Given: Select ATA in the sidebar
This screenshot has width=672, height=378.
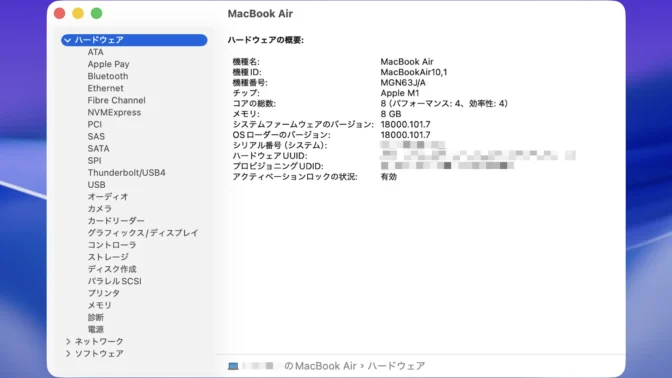Looking at the screenshot, I should (x=96, y=52).
